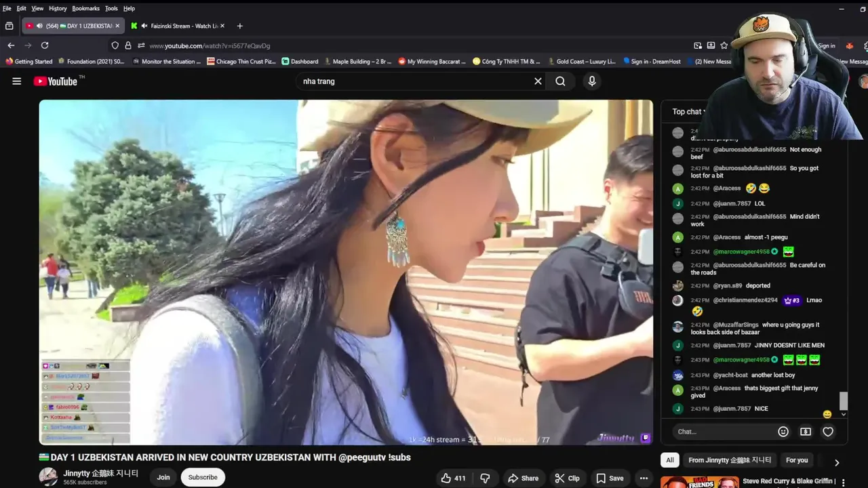
Task: Close the Faizinski Stream tab
Action: pos(222,26)
